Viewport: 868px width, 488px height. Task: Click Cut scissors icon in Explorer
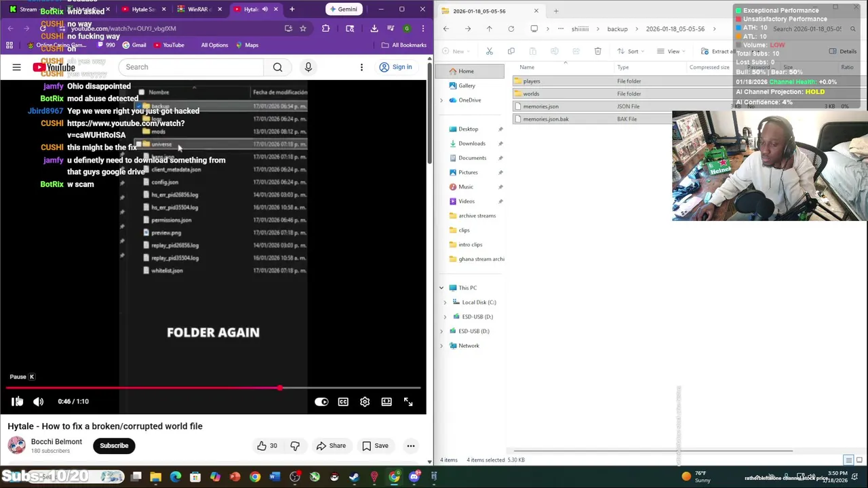[489, 52]
